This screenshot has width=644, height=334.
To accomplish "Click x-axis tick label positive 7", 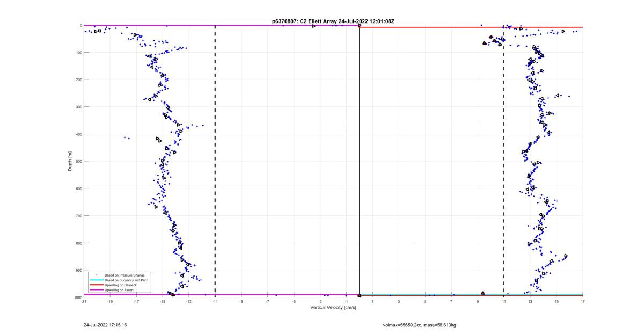I will point(451,302).
